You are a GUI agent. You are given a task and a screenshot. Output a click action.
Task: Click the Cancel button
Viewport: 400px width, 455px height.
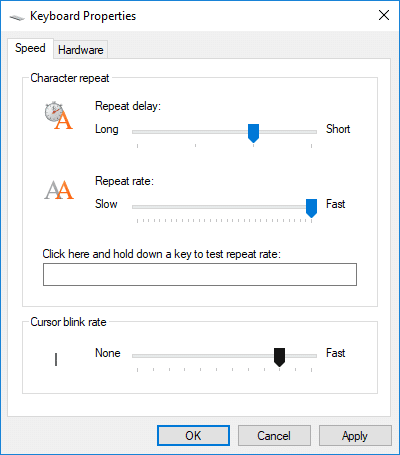pyautogui.click(x=274, y=436)
